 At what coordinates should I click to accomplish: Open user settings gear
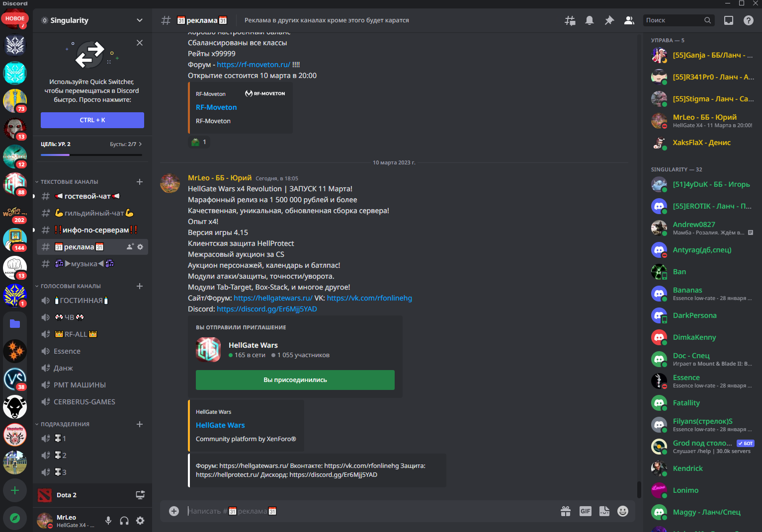click(140, 521)
